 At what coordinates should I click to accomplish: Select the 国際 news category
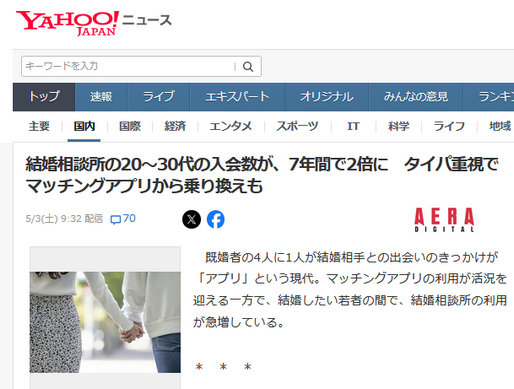click(130, 126)
